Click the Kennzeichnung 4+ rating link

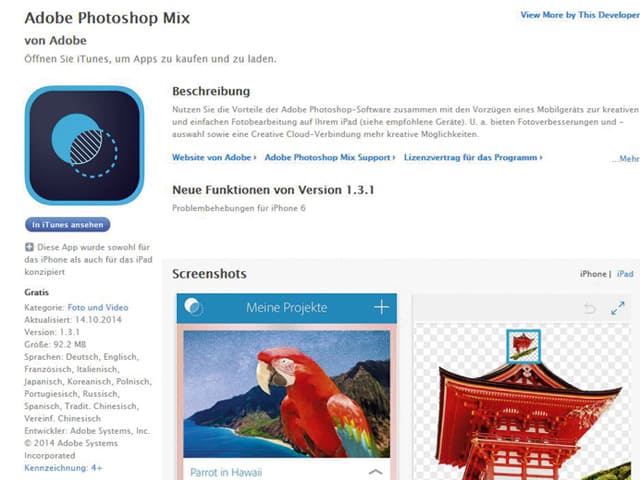63,468
